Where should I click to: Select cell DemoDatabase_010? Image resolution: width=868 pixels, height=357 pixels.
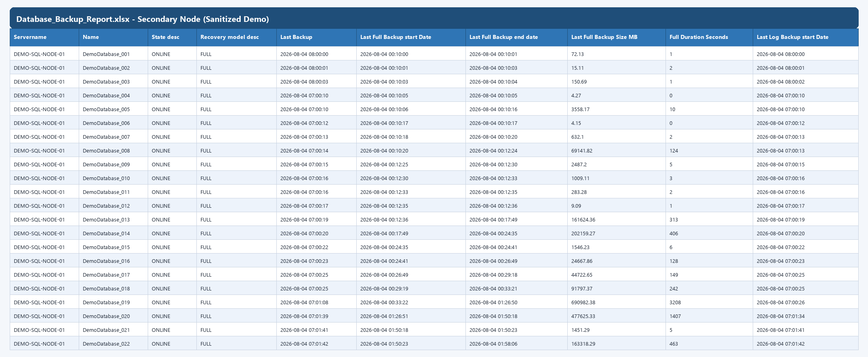click(113, 178)
